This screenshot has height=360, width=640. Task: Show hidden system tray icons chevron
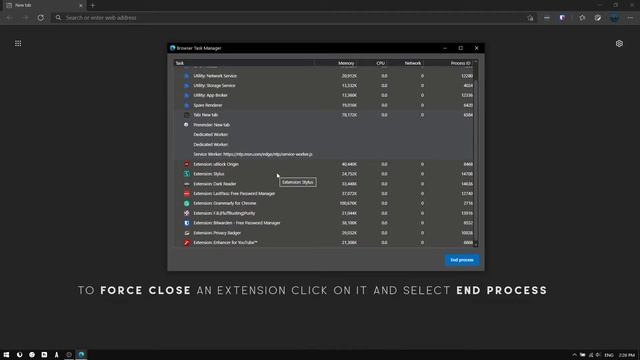point(574,355)
